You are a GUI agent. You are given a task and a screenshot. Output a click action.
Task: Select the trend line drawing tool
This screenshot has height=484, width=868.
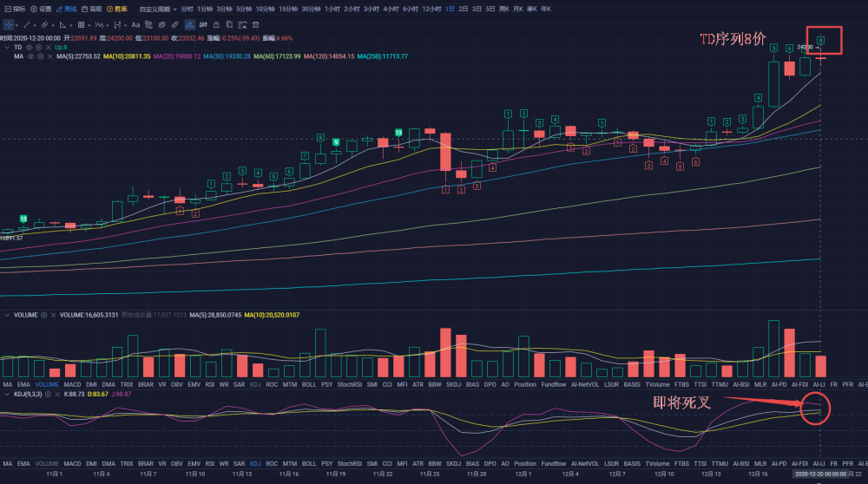point(27,25)
